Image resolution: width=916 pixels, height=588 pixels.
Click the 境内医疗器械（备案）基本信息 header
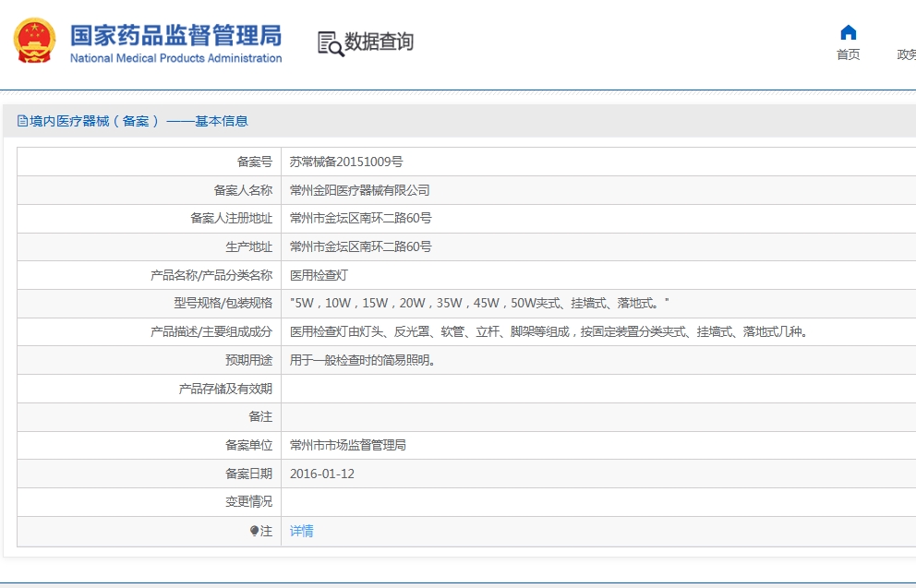(133, 121)
